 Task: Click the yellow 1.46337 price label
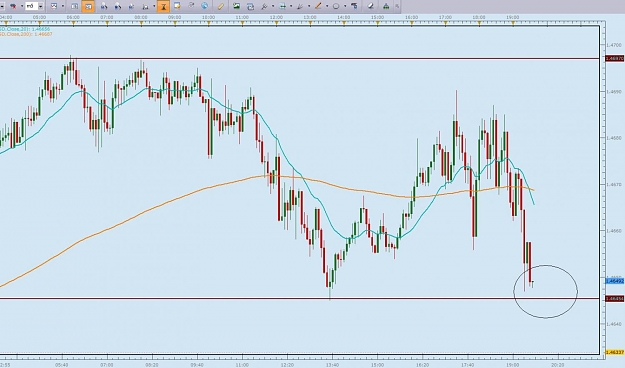tap(614, 352)
